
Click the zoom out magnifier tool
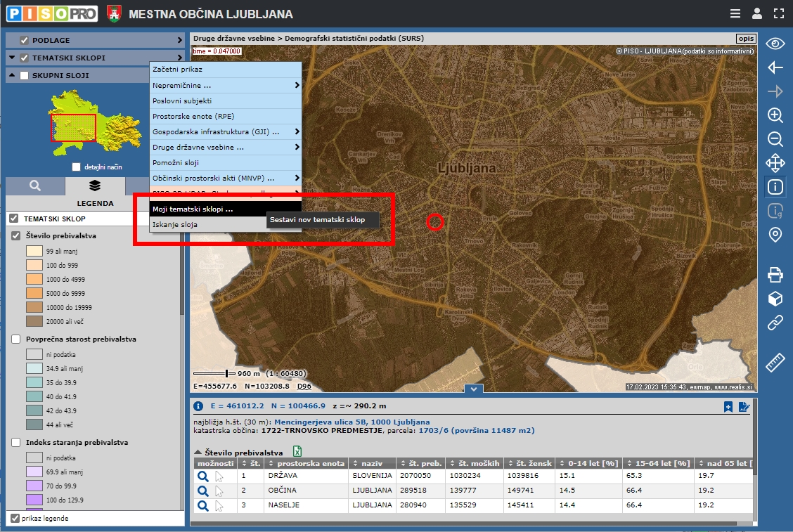[x=775, y=139]
